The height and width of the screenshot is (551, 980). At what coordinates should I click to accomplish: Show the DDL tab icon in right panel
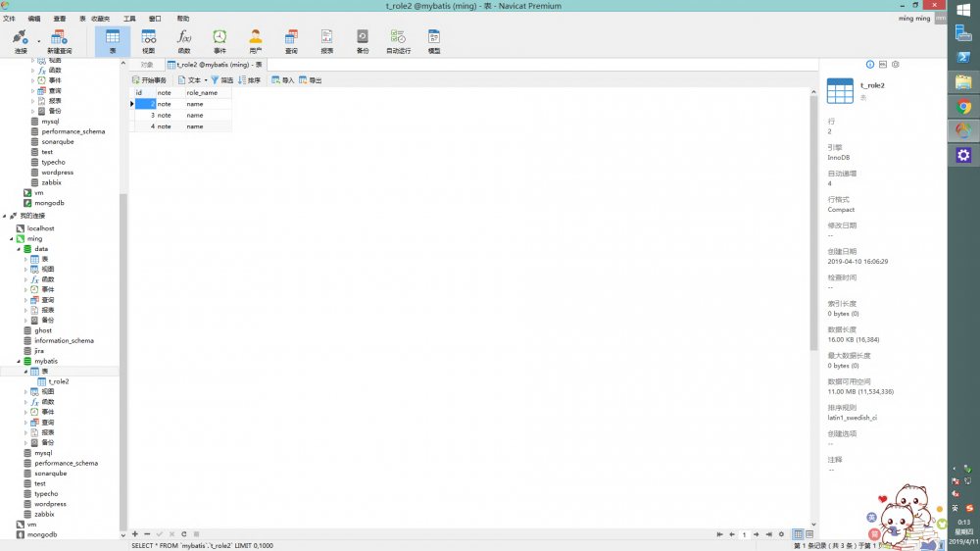point(883,65)
